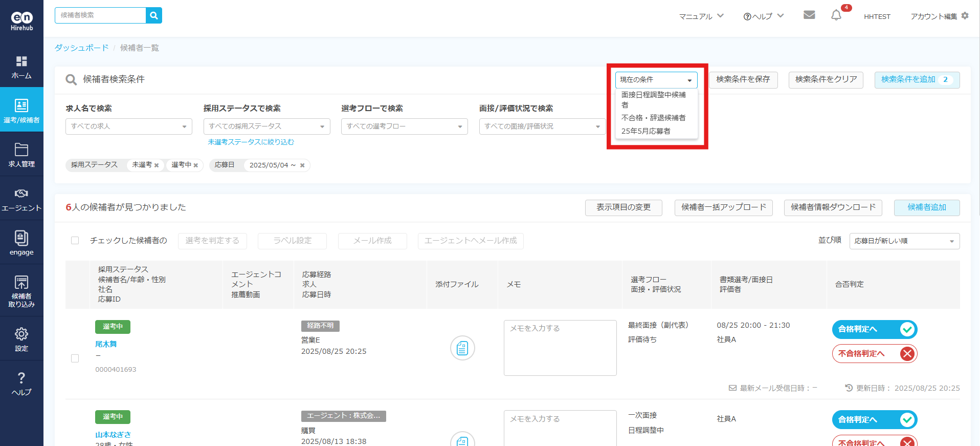Open attached file icon for 尾木舞
This screenshot has width=980, height=446.
click(462, 348)
